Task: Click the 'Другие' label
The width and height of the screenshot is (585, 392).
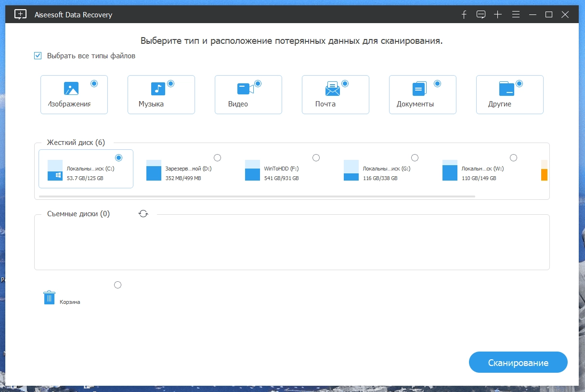Action: (x=500, y=104)
